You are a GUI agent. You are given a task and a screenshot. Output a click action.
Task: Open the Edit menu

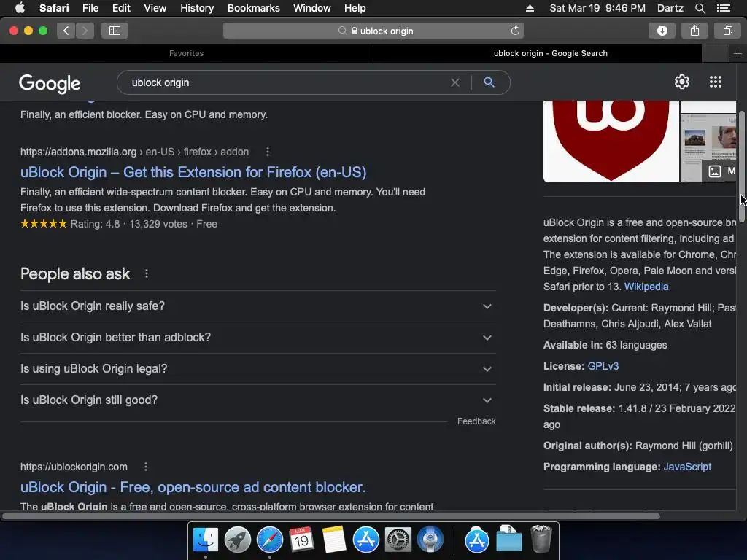click(121, 8)
